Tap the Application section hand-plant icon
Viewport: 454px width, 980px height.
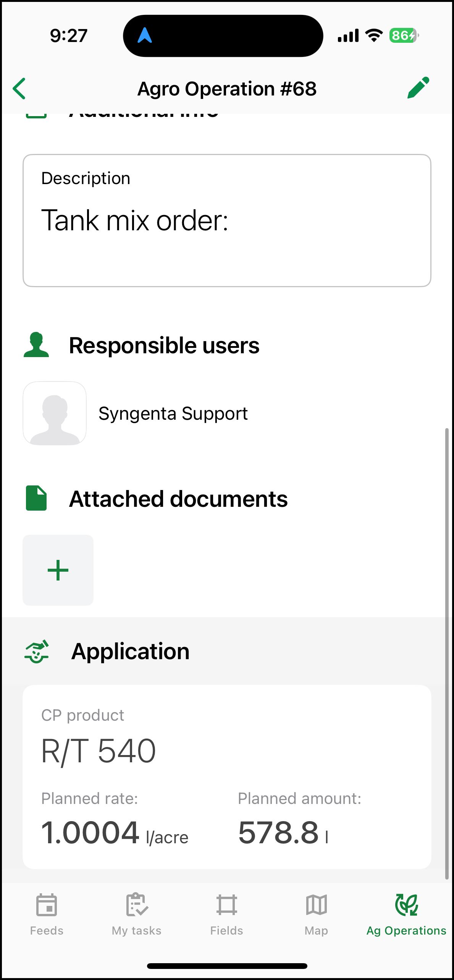click(37, 651)
